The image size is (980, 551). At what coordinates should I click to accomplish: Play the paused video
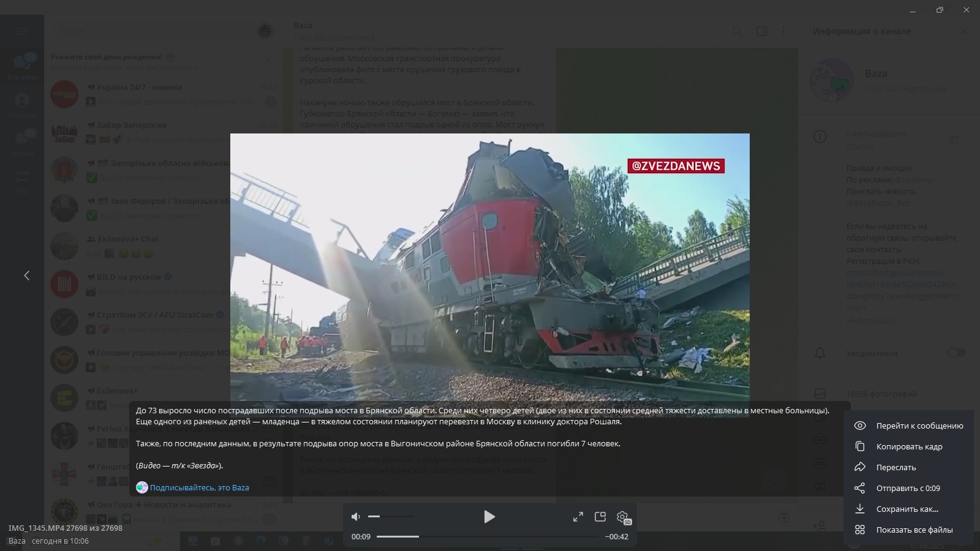click(x=489, y=517)
